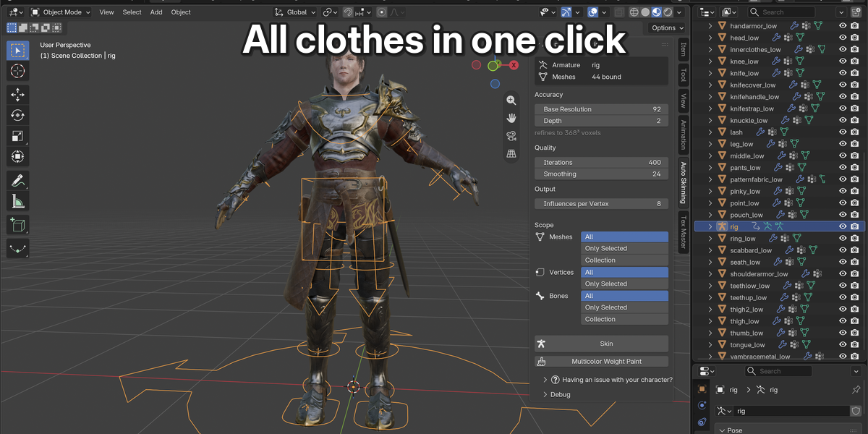Screen dimensions: 868x434
Task: Open the Add menu
Action: point(156,12)
